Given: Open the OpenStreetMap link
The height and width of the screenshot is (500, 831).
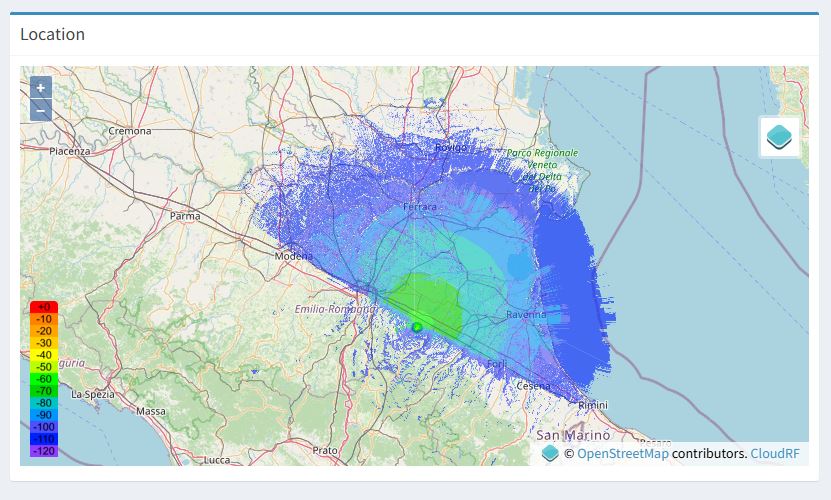Looking at the screenshot, I should coord(623,454).
